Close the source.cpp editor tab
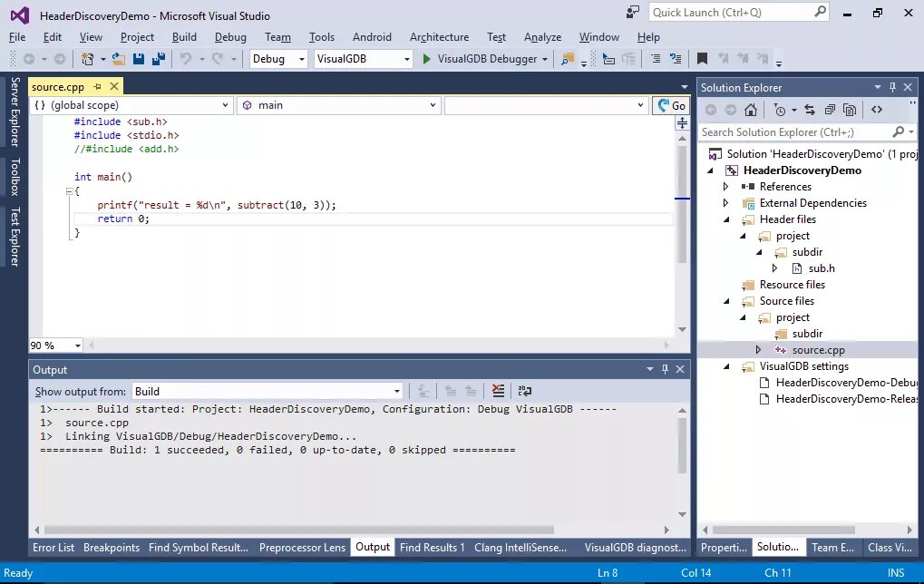Viewport: 924px width, 584px height. click(x=114, y=86)
